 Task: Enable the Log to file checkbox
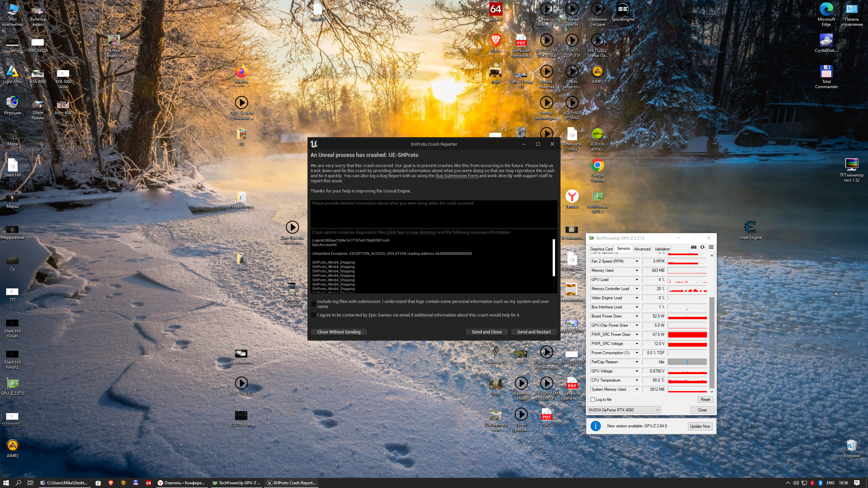593,400
